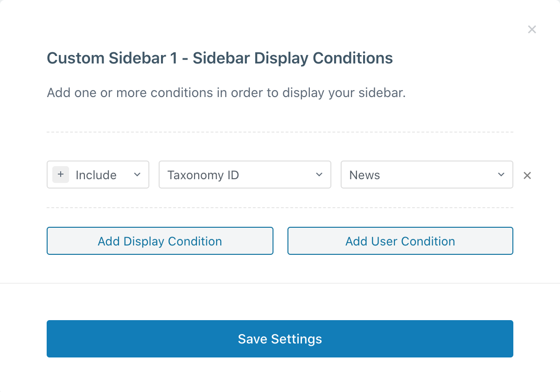This screenshot has height=392, width=560.
Task: Click the 'Taxonomy ID' label text
Action: pyautogui.click(x=203, y=175)
